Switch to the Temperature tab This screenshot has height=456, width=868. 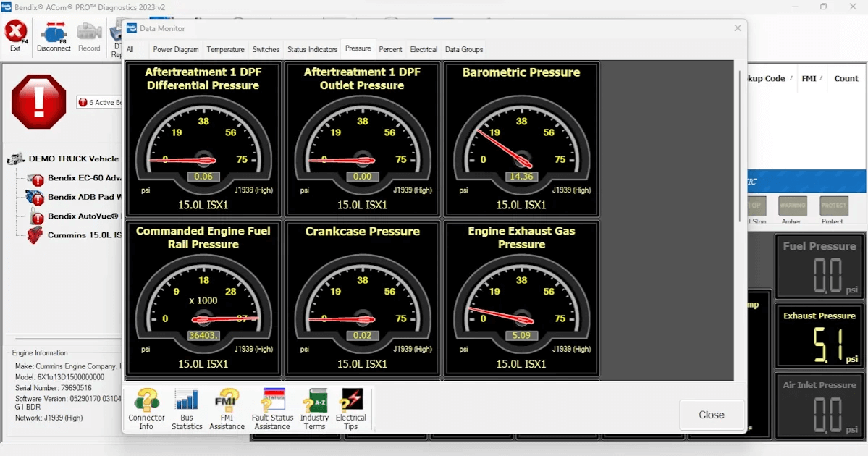coord(225,50)
